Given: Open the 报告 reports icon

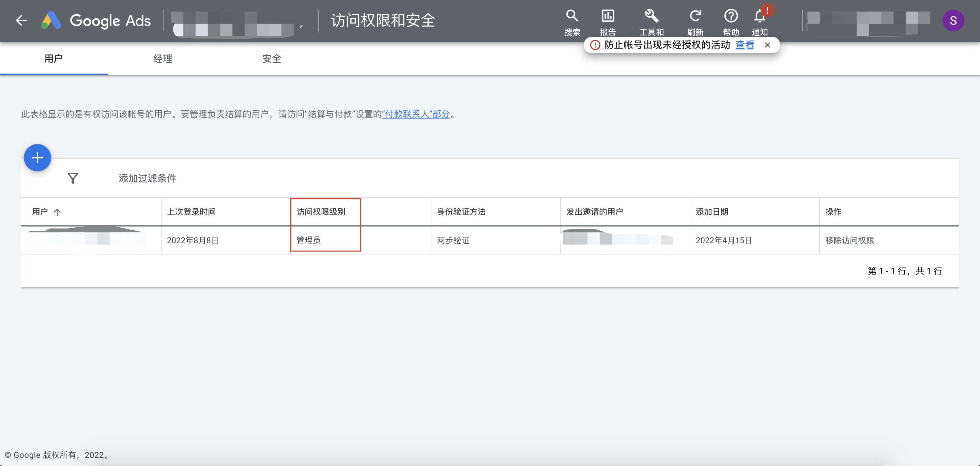Looking at the screenshot, I should point(608,22).
